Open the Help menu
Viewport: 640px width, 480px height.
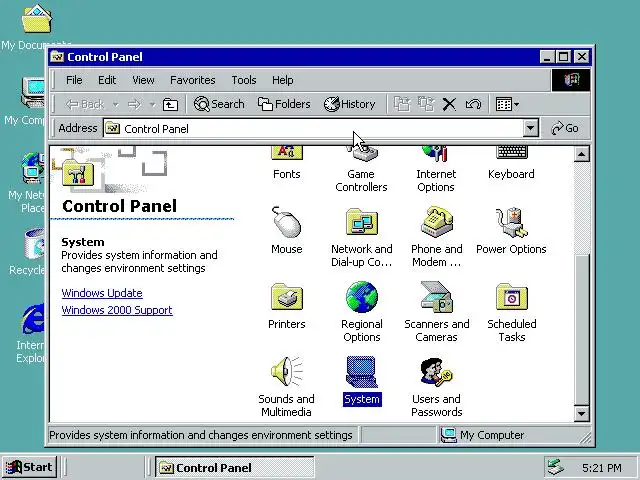coord(282,80)
